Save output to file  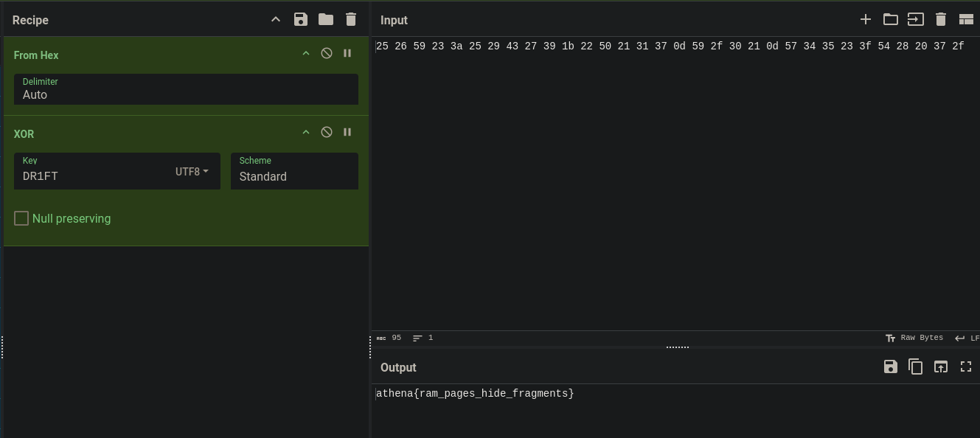(x=891, y=366)
